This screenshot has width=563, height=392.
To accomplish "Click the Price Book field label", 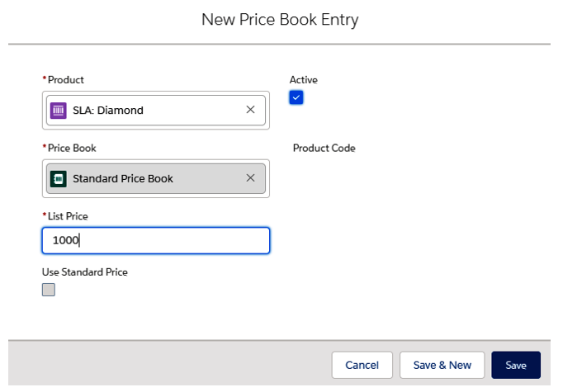I will (x=72, y=148).
